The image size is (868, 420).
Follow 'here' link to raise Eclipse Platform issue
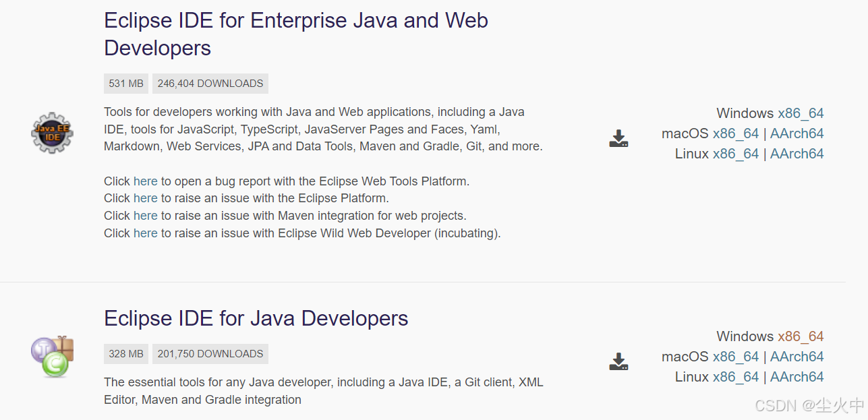pyautogui.click(x=145, y=198)
